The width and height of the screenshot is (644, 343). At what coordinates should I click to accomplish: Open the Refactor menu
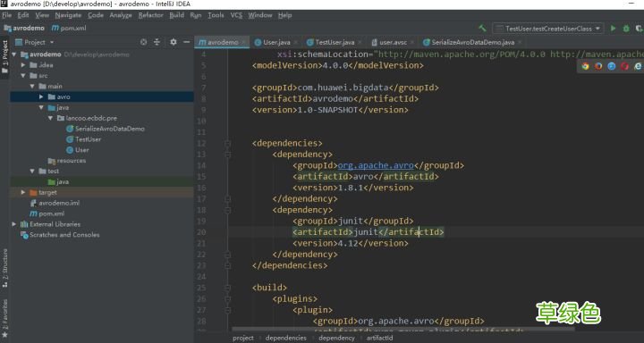click(x=151, y=15)
